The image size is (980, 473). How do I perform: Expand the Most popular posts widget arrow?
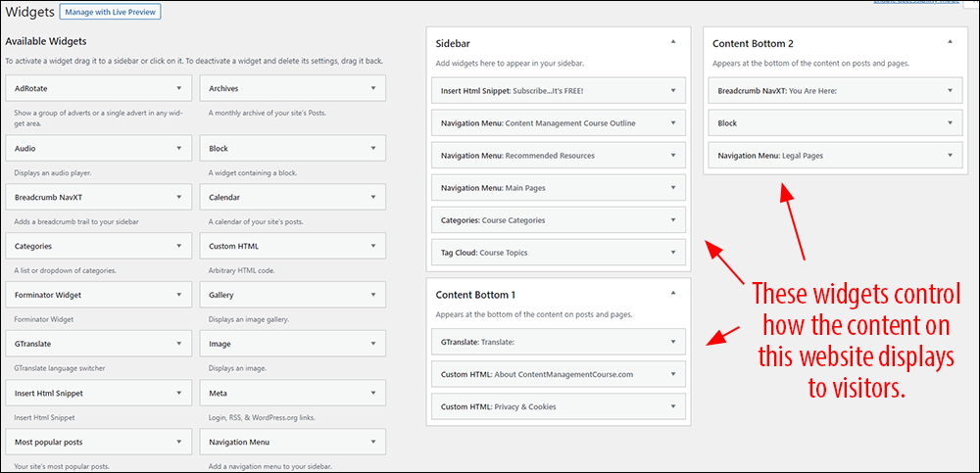click(178, 442)
